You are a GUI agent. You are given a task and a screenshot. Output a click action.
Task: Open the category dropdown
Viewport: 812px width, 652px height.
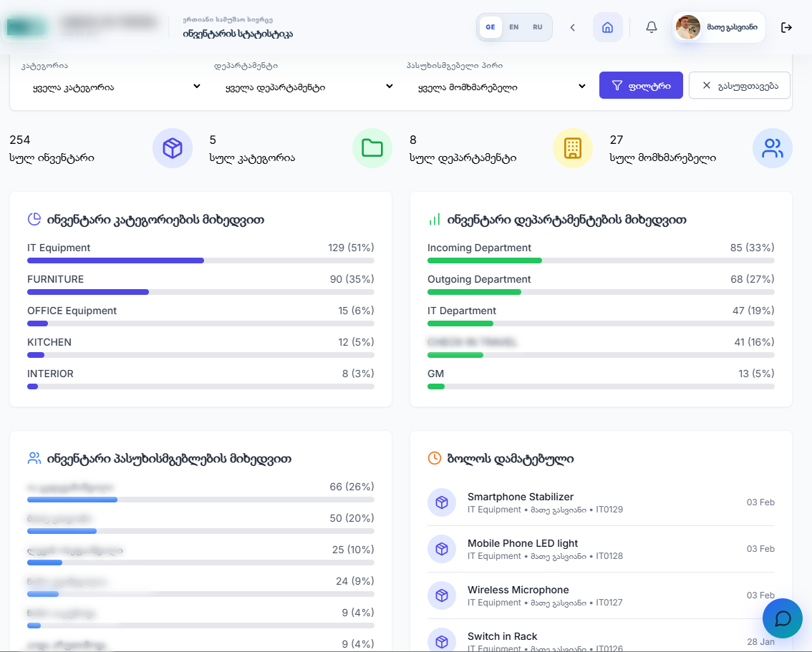(111, 87)
